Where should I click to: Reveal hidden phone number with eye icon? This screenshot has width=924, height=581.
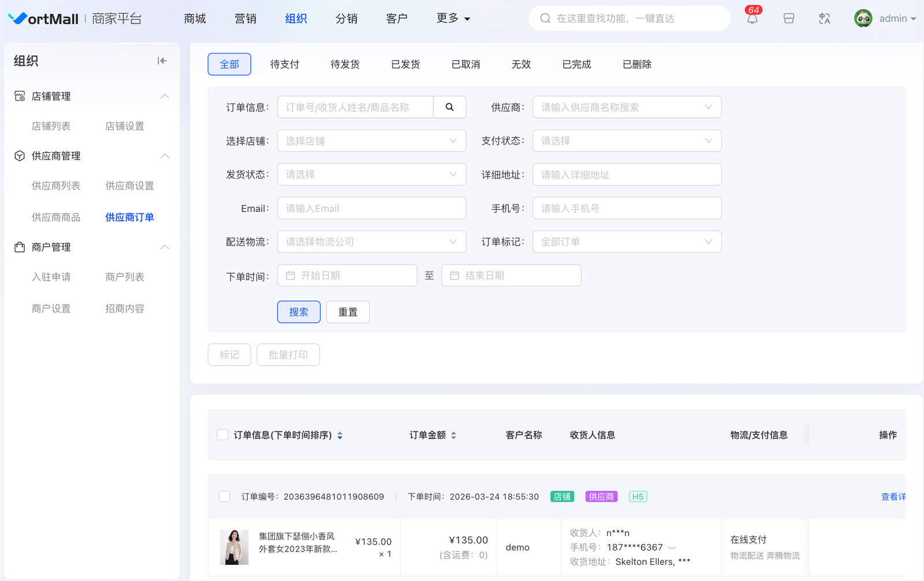(x=672, y=548)
